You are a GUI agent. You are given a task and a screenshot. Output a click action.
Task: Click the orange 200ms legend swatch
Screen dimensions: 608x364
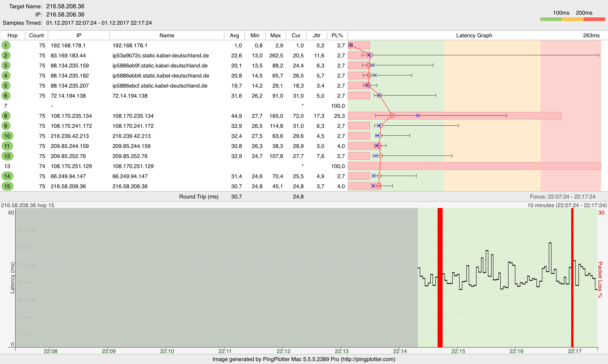click(573, 19)
